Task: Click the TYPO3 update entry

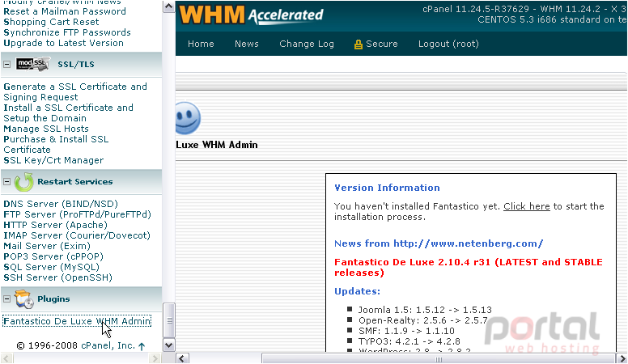Action: click(x=409, y=341)
